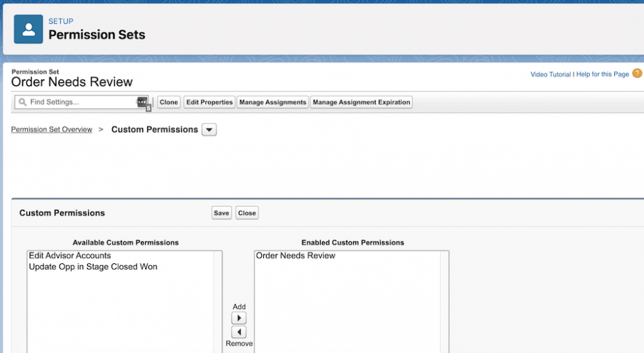
Task: Select Edit Advisor Accounts in available list
Action: [x=70, y=256]
